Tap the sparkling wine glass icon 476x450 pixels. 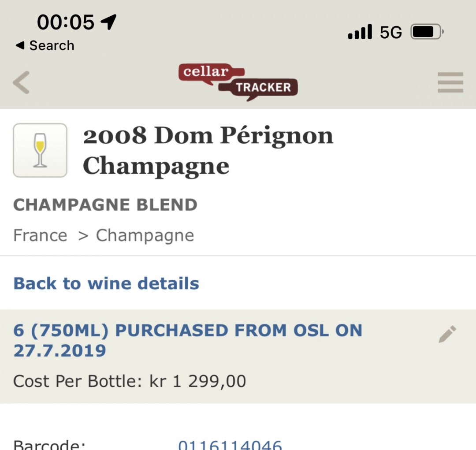(x=40, y=150)
